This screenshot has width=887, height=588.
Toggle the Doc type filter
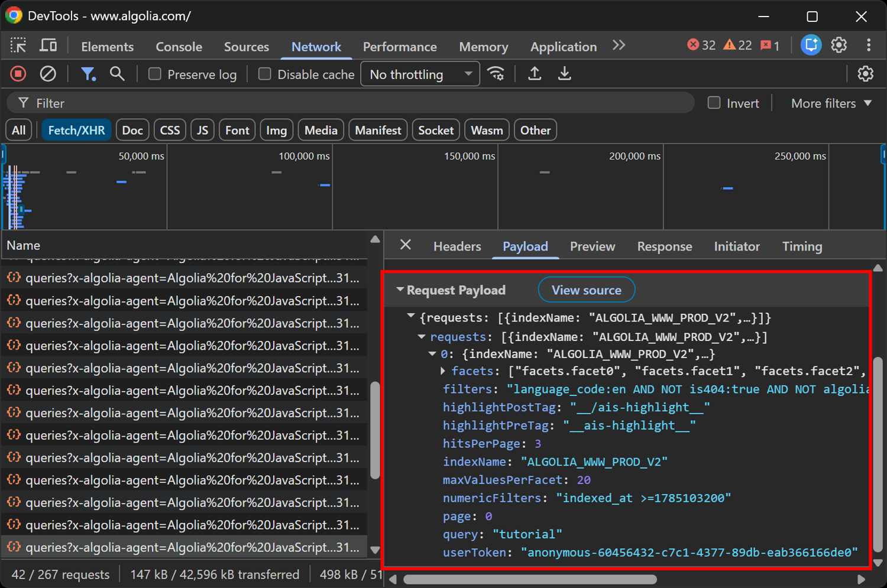point(132,130)
